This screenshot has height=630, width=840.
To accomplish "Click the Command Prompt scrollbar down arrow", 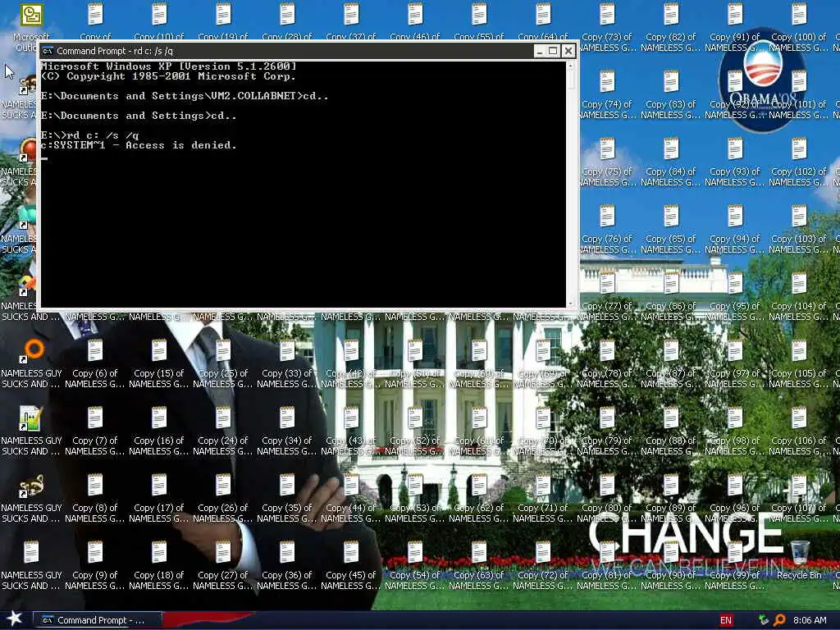I will [571, 304].
